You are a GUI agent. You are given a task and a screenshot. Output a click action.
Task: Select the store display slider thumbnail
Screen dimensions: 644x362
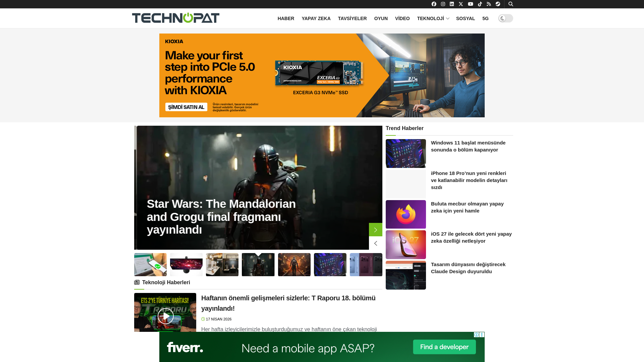pyautogui.click(x=222, y=265)
